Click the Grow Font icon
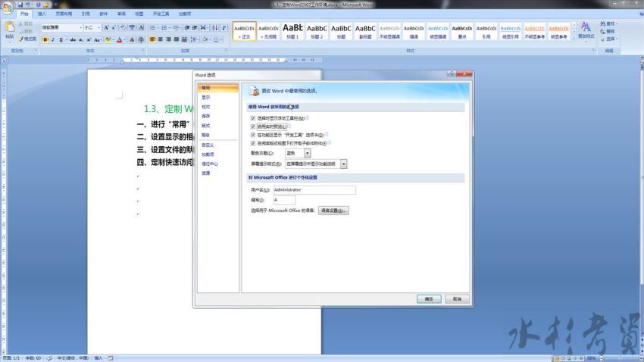The height and width of the screenshot is (362, 644). [x=106, y=27]
